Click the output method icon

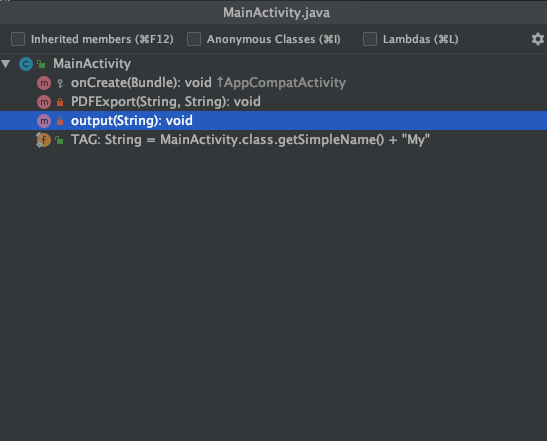(44, 121)
